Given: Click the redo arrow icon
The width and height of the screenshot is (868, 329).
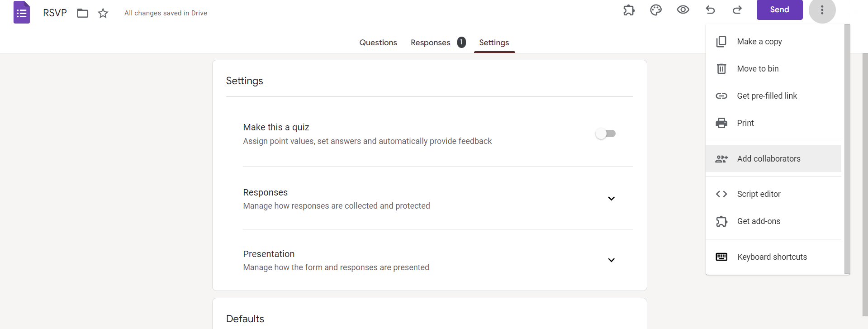Looking at the screenshot, I should (737, 10).
